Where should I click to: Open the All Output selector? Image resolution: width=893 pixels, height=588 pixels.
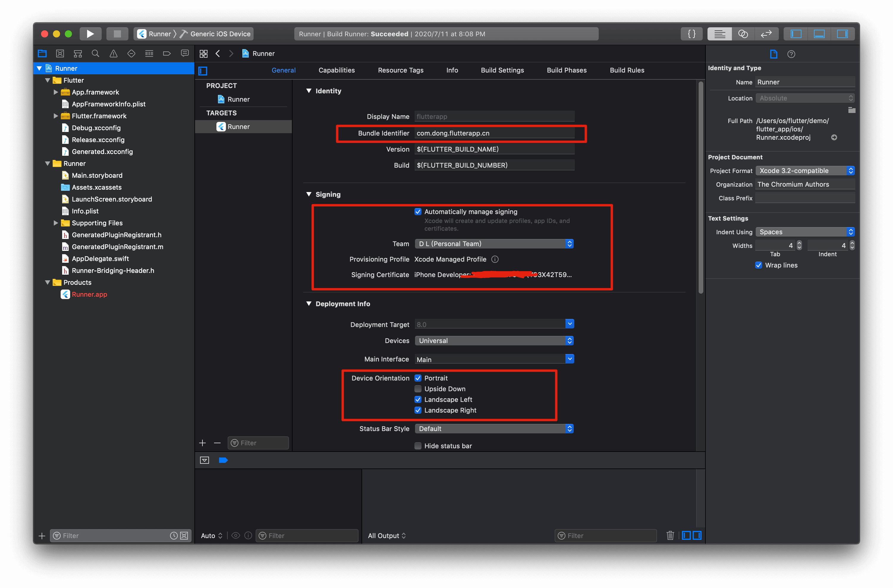[386, 536]
